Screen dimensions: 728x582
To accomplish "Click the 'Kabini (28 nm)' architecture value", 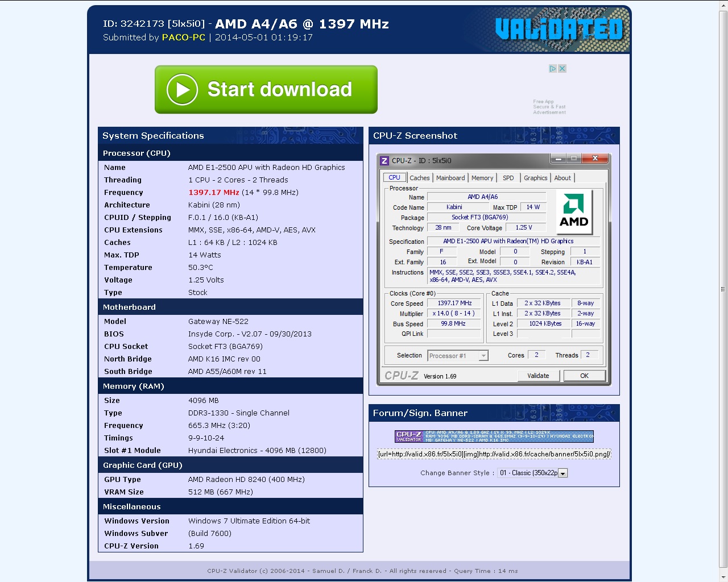I will point(214,205).
